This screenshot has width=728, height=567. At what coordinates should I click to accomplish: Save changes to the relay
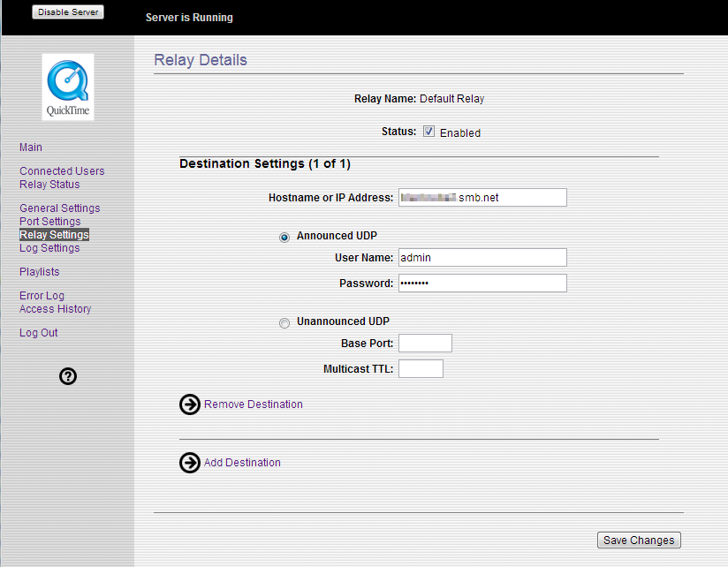click(639, 541)
